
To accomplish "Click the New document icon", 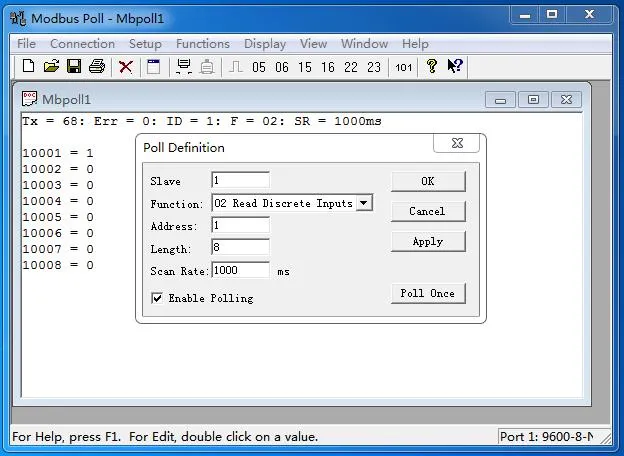I will 28,66.
